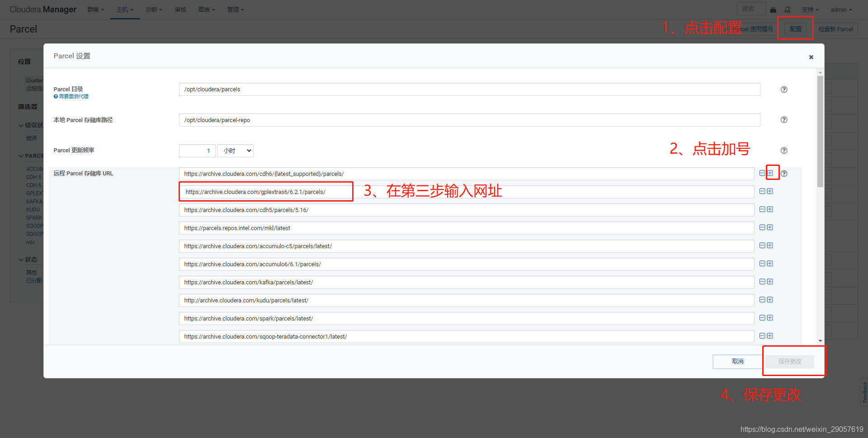Click the gplextras6/6.2.1 URL field
The image size is (868, 438).
467,192
